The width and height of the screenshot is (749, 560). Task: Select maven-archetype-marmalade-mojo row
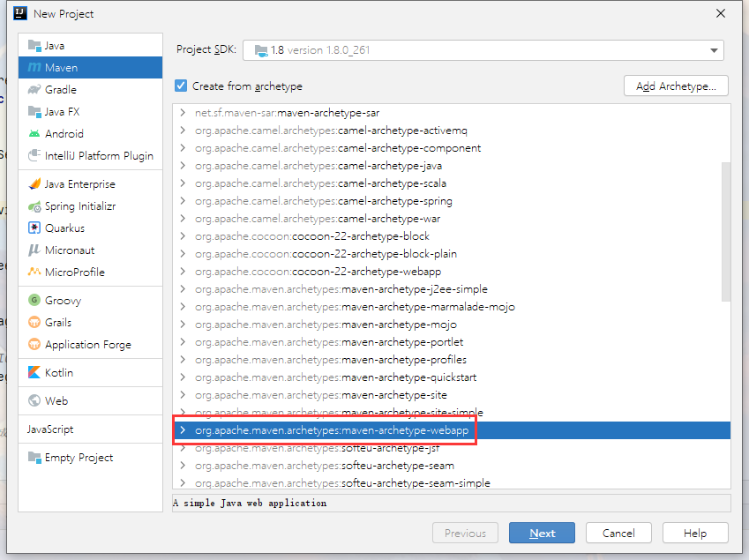coord(452,307)
